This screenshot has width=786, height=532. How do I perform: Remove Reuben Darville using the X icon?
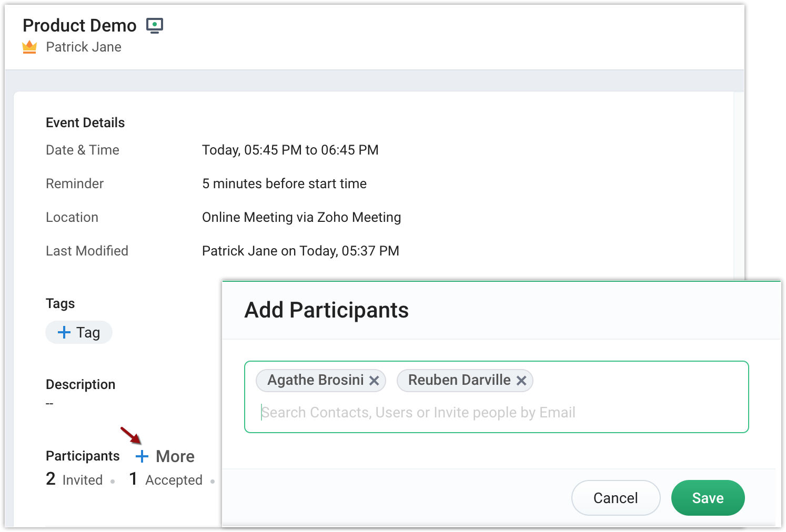[521, 381]
